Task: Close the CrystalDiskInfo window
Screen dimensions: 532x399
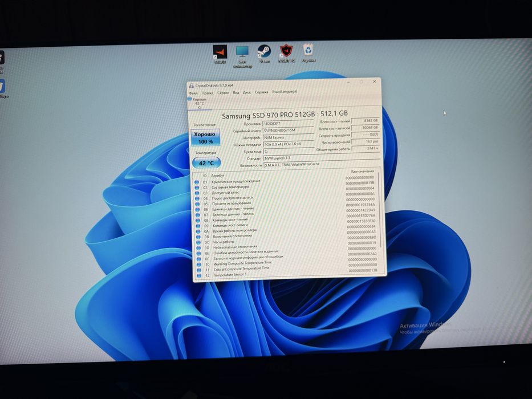Action: (x=374, y=82)
